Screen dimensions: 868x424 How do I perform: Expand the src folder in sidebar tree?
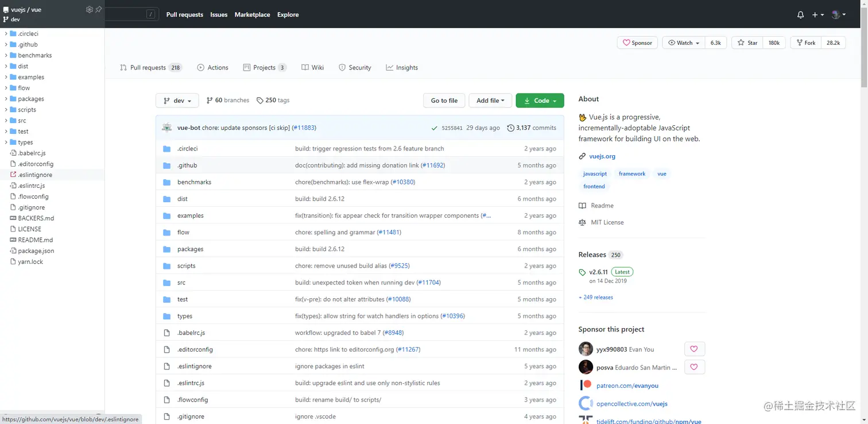click(6, 121)
